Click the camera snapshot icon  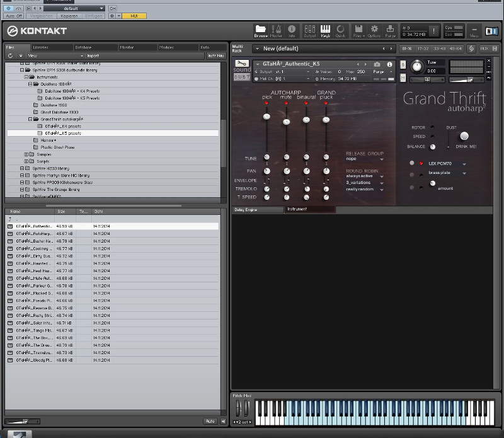377,64
